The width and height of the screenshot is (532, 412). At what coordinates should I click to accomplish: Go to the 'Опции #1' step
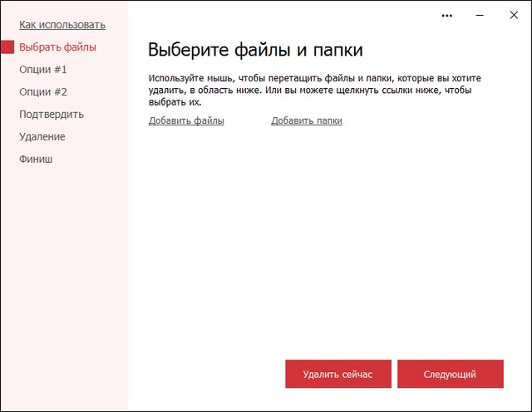tap(43, 70)
